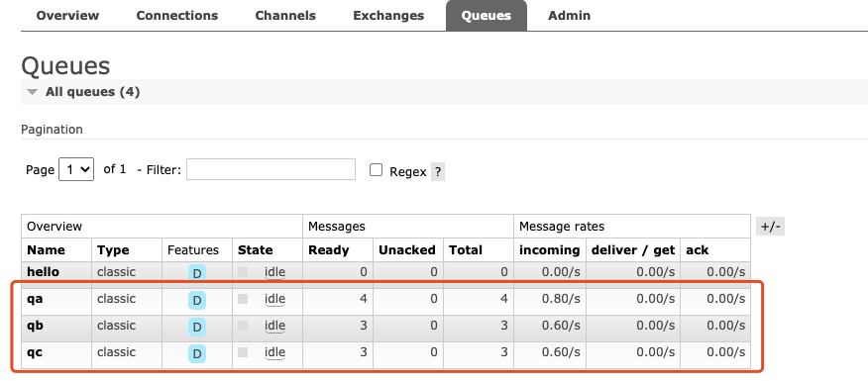Click the Filter input field
Image resolution: width=868 pixels, height=381 pixels.
(271, 169)
